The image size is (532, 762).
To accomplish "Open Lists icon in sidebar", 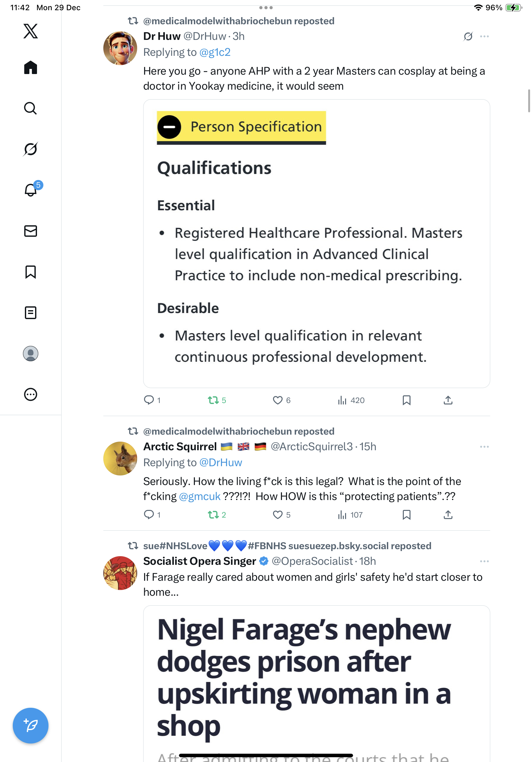I will click(31, 313).
